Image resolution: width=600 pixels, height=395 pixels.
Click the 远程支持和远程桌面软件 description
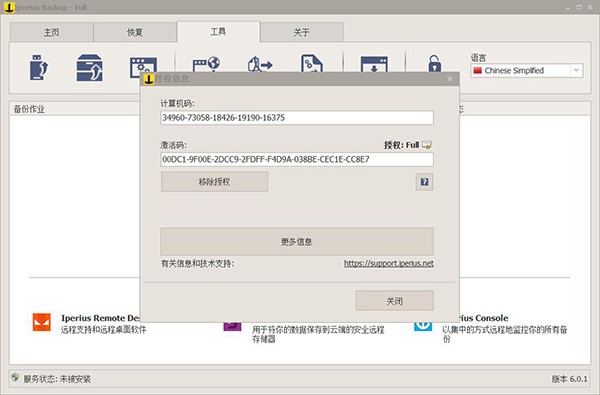click(x=103, y=329)
